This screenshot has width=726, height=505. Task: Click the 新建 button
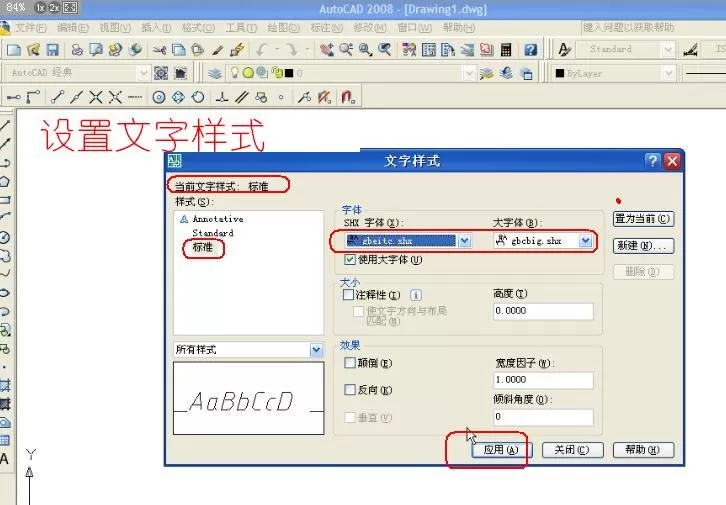tap(643, 246)
